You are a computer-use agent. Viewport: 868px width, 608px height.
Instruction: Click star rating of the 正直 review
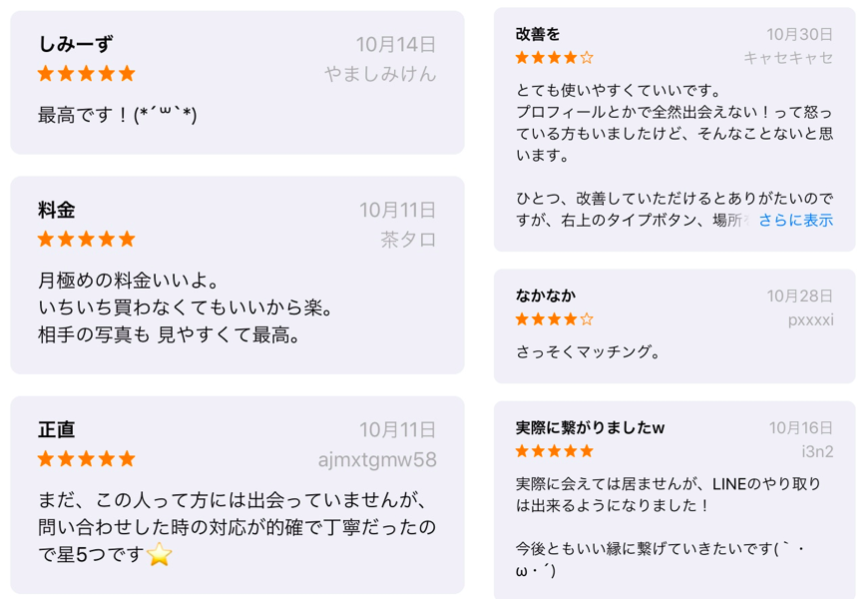point(86,459)
